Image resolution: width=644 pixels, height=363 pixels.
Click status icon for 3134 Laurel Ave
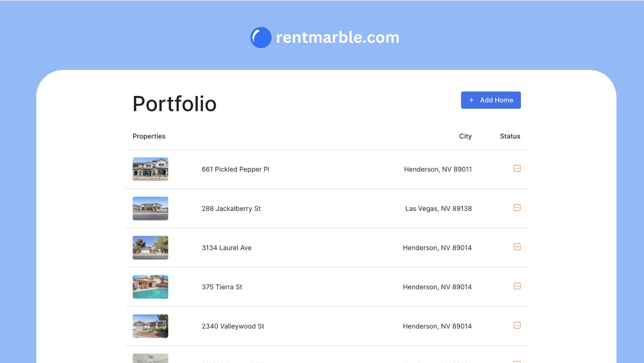[x=517, y=247]
